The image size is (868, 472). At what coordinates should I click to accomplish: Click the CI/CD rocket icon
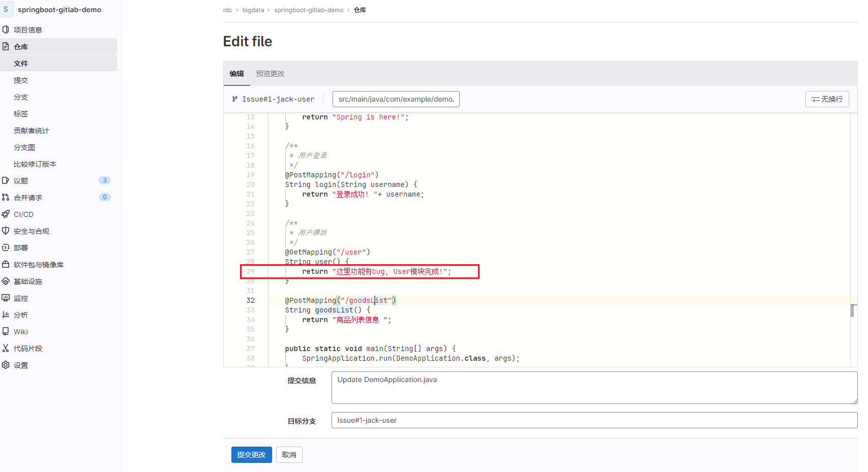coord(6,214)
